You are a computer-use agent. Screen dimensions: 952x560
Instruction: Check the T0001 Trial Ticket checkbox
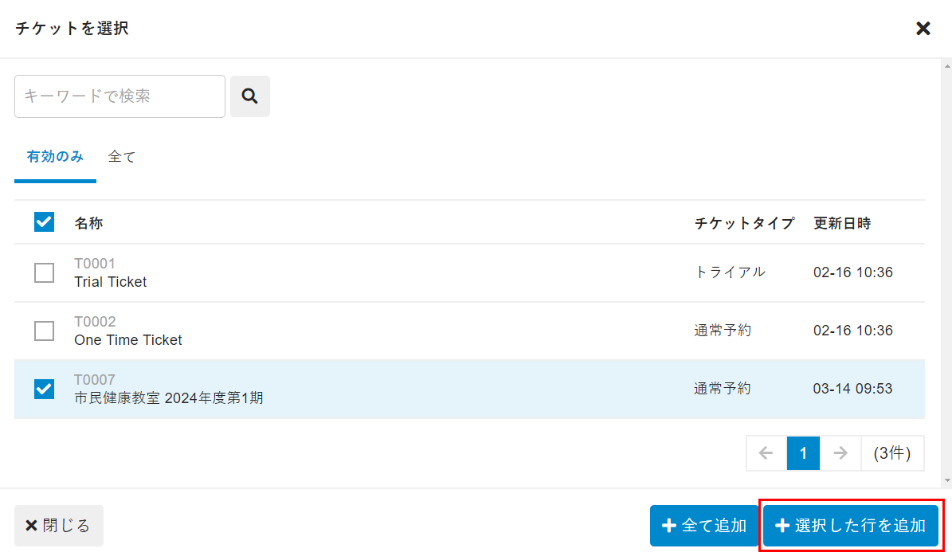click(45, 272)
